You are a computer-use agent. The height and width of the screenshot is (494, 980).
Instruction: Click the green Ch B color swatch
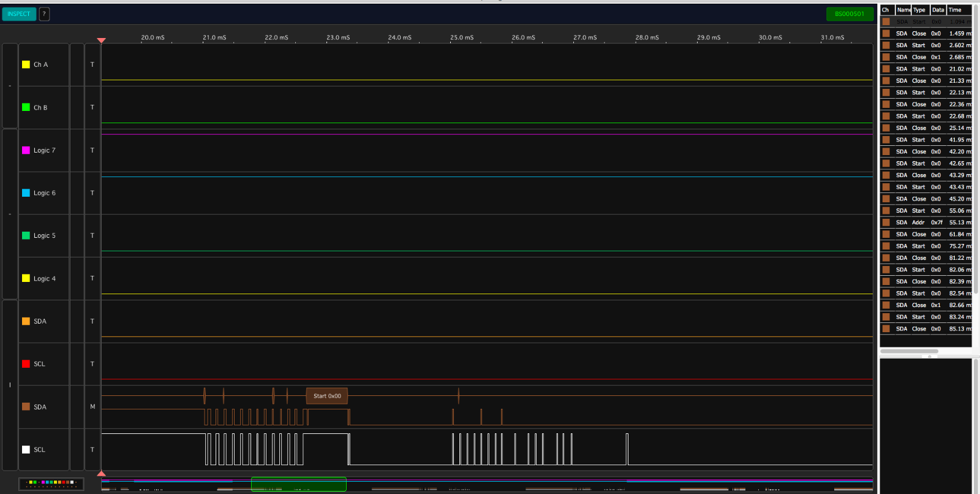(x=26, y=107)
